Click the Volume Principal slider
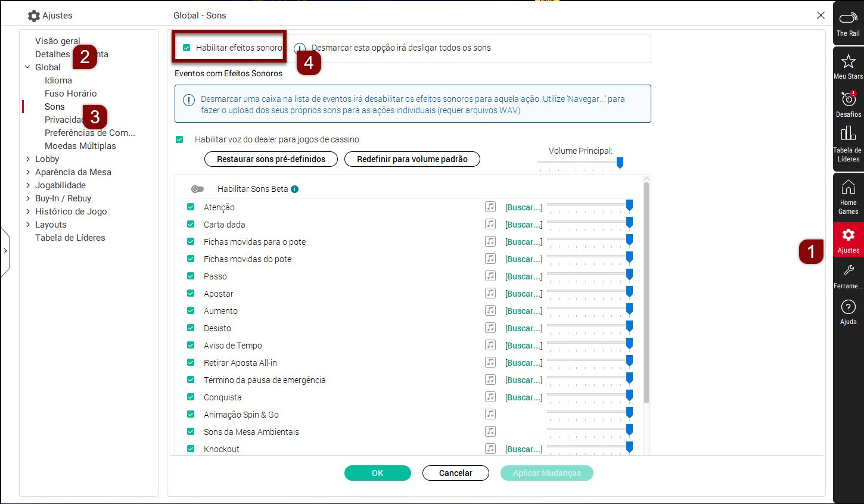864x504 pixels. click(x=579, y=163)
